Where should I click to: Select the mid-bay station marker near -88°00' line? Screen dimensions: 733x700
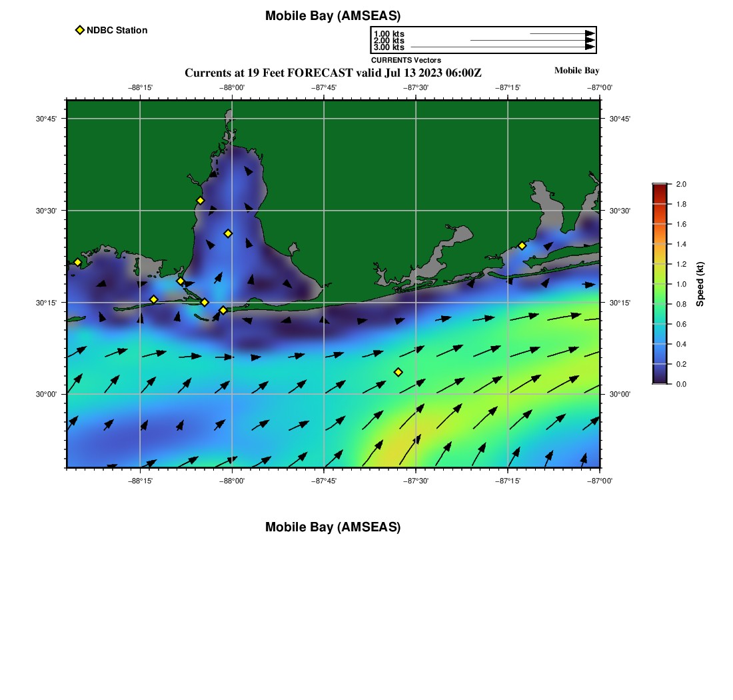228,233
